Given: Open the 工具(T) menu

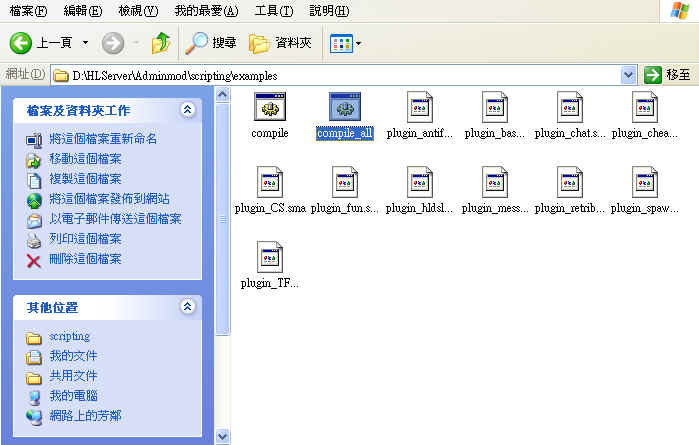Looking at the screenshot, I should coord(273,10).
